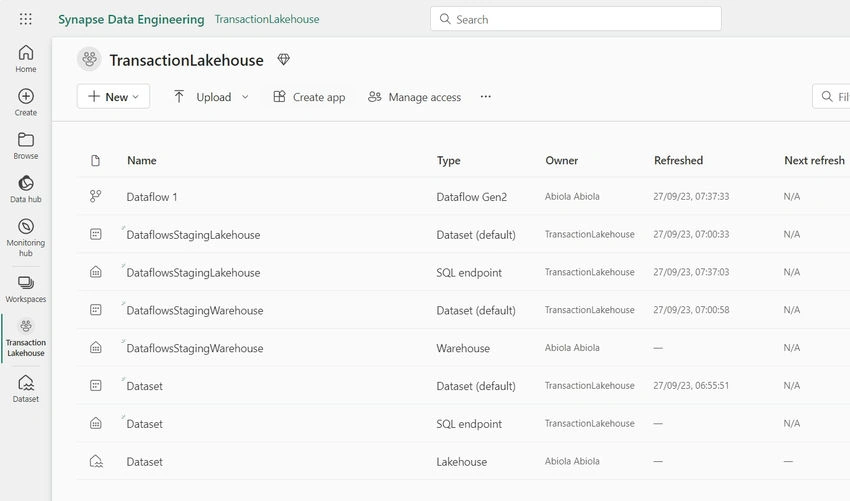This screenshot has height=501, width=850.
Task: Click the Dataset SQL endpoint row icon
Action: (x=95, y=423)
